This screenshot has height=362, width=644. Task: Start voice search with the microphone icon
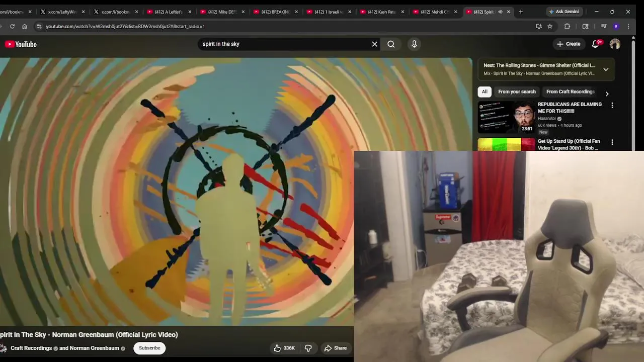414,44
